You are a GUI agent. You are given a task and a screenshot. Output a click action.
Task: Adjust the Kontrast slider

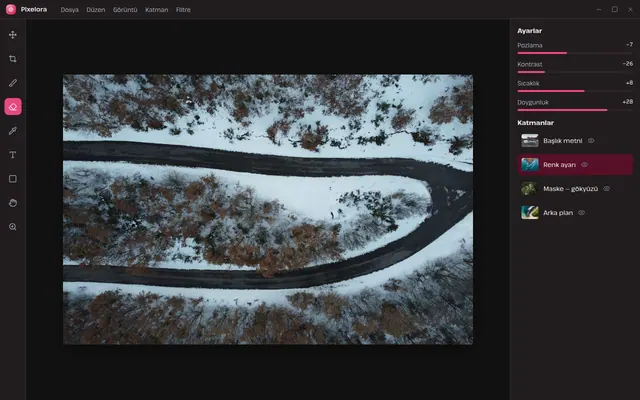(575, 72)
